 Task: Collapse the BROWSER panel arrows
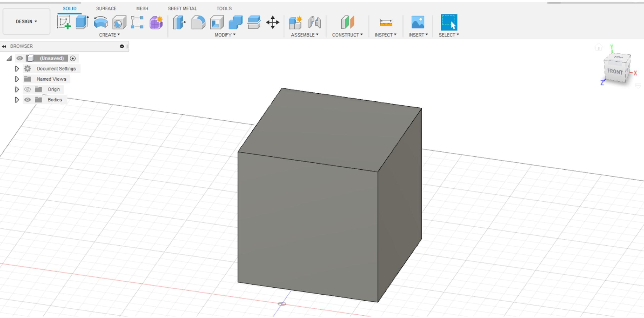pyautogui.click(x=4, y=46)
